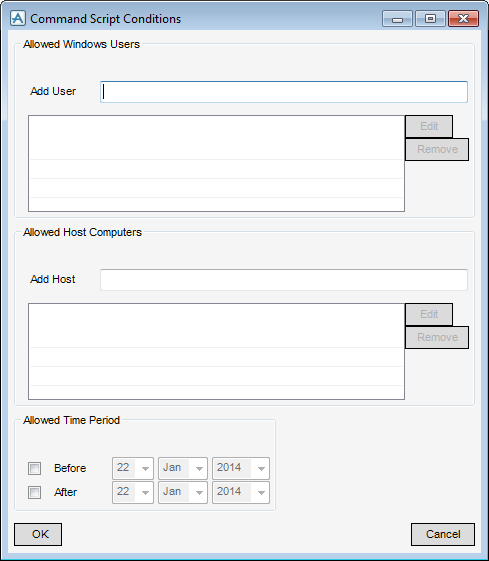The height and width of the screenshot is (561, 489).
Task: Close the Command Script Conditions dialog
Action: tap(463, 19)
